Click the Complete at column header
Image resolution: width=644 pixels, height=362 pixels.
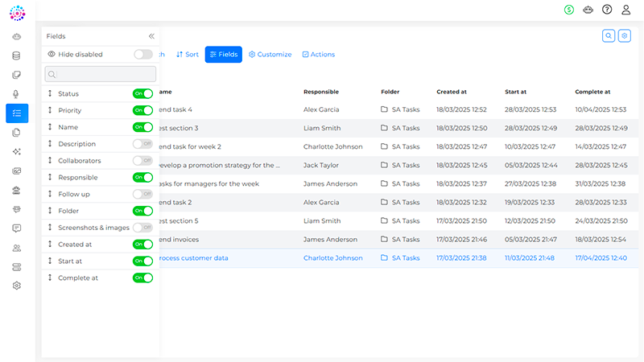(x=592, y=92)
